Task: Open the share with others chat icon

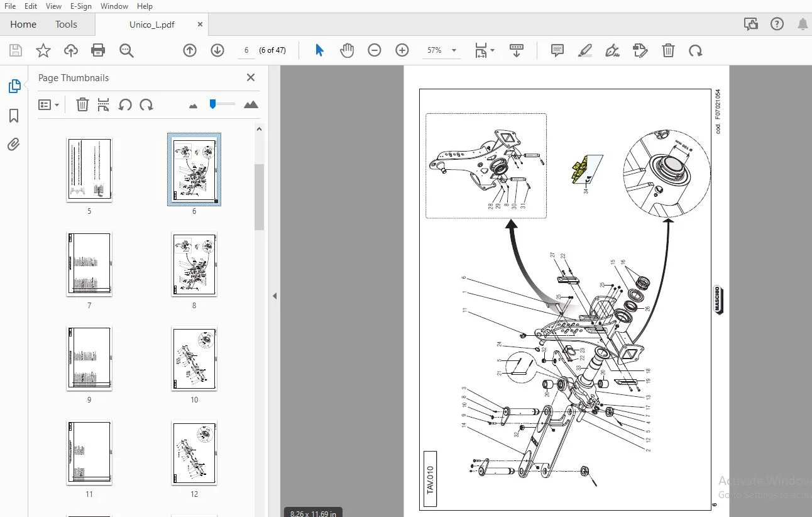Action: (x=750, y=25)
